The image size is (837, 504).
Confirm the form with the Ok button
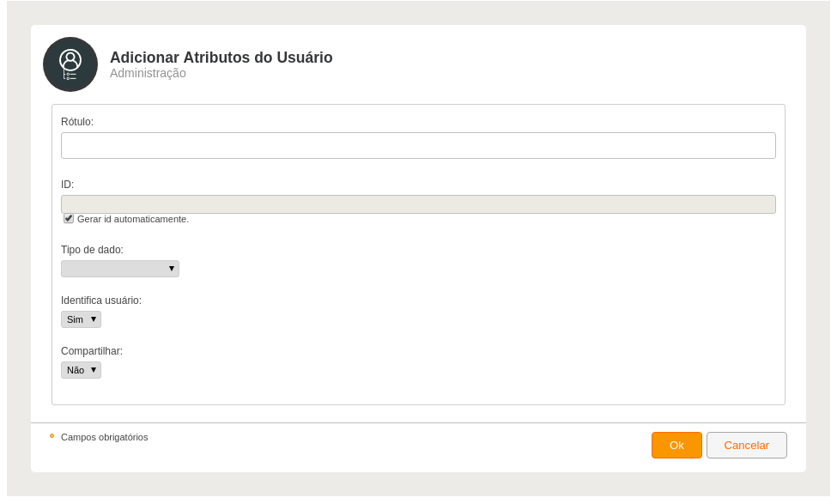coord(676,446)
